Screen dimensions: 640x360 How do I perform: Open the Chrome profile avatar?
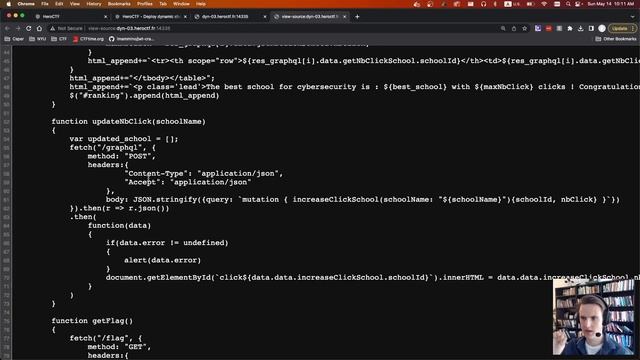[602, 29]
